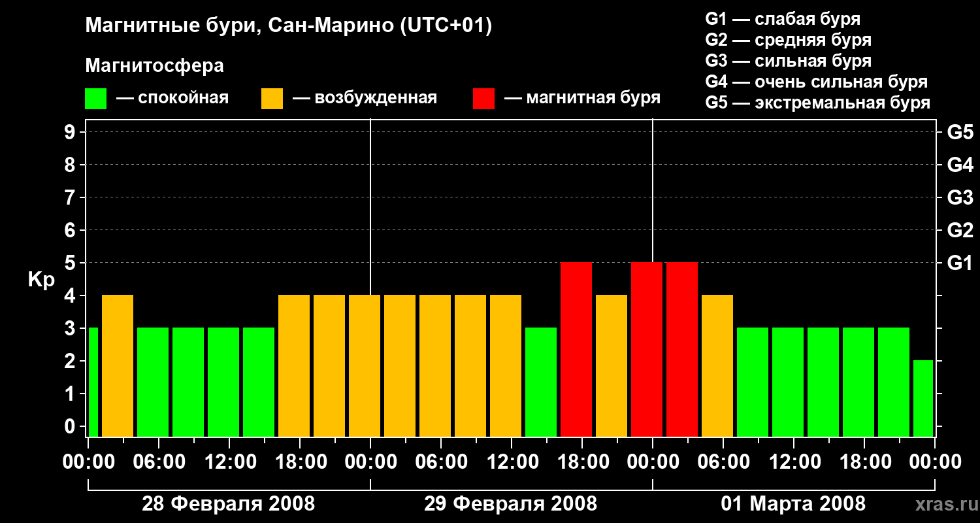The image size is (980, 523).
Task: Click the 'G2' label on the right axis
Action: [x=960, y=230]
